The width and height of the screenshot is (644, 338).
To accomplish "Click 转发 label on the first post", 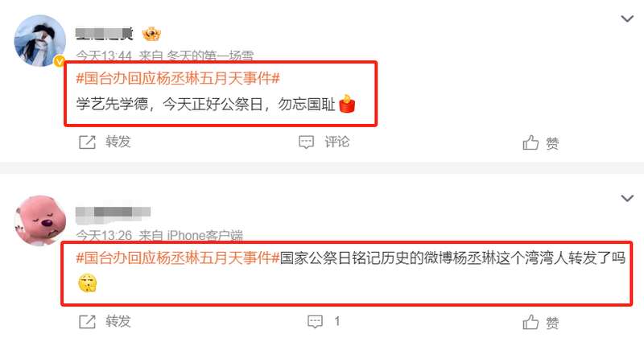I will point(118,142).
